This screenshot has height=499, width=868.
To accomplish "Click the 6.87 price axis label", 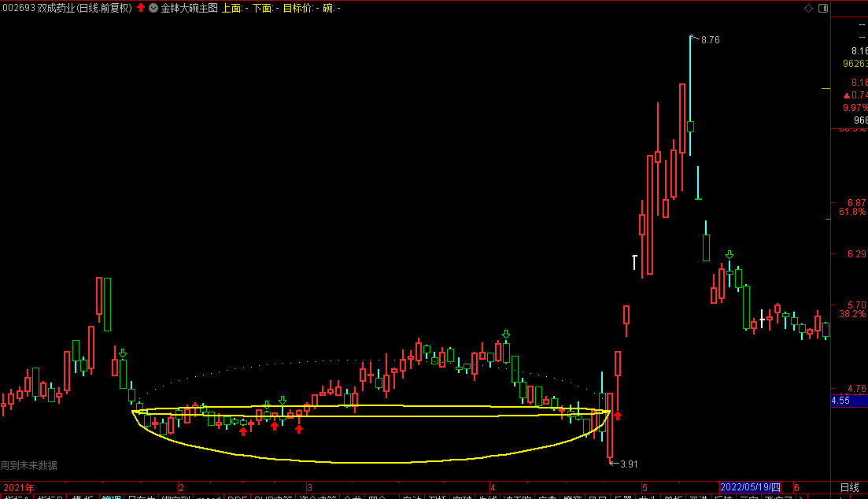I will [856, 203].
